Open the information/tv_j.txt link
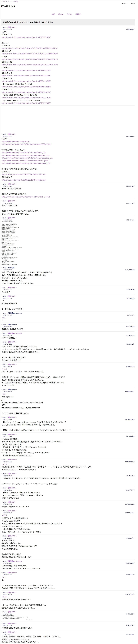The image size is (138, 644). (x=24, y=153)
